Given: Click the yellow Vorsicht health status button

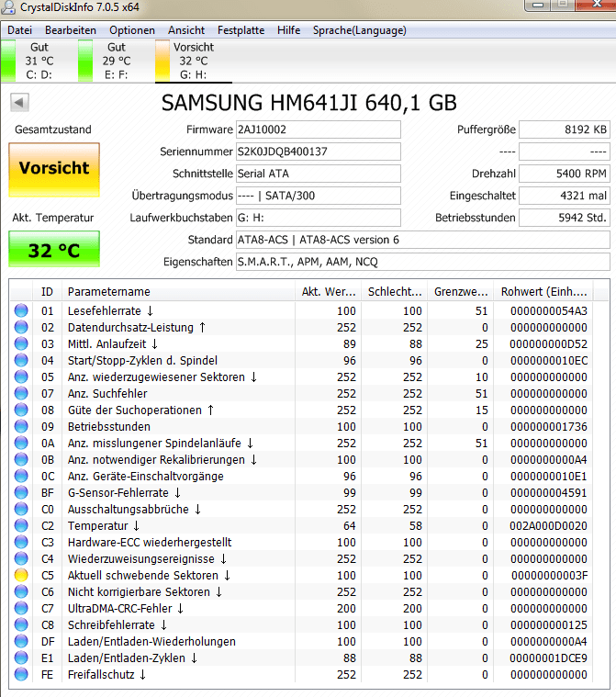Looking at the screenshot, I should point(54,170).
